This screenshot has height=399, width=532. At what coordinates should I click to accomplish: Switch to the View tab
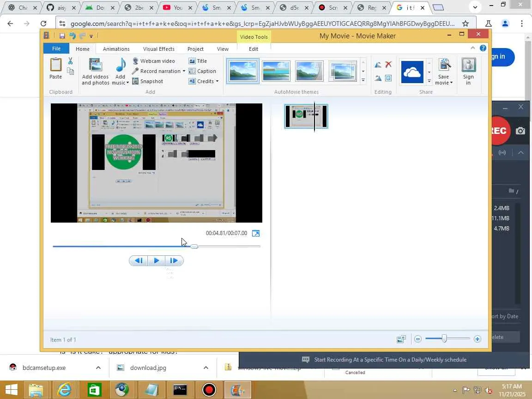[x=223, y=49]
